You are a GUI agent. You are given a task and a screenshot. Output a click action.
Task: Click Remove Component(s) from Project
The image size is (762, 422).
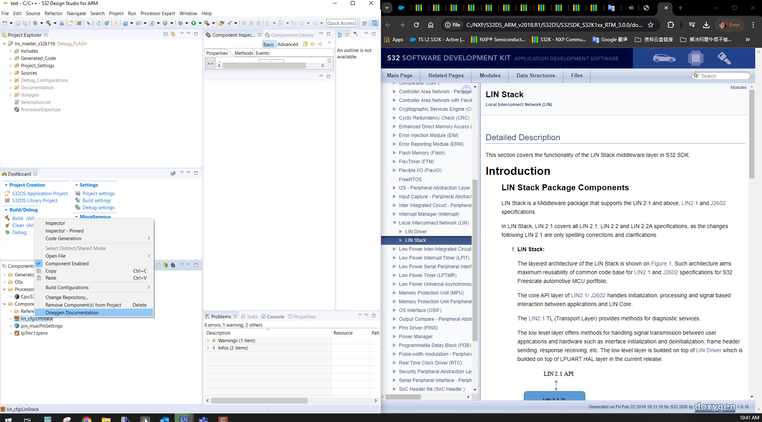click(x=94, y=305)
